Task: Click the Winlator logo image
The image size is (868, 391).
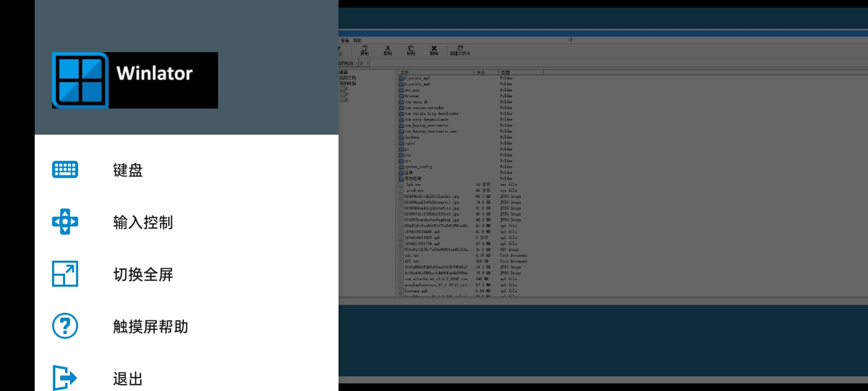Action: pyautogui.click(x=135, y=80)
